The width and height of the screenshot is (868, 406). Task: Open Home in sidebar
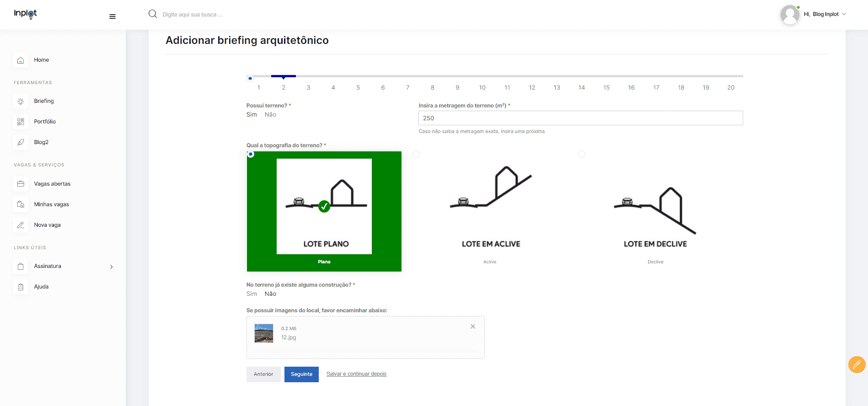click(x=41, y=60)
